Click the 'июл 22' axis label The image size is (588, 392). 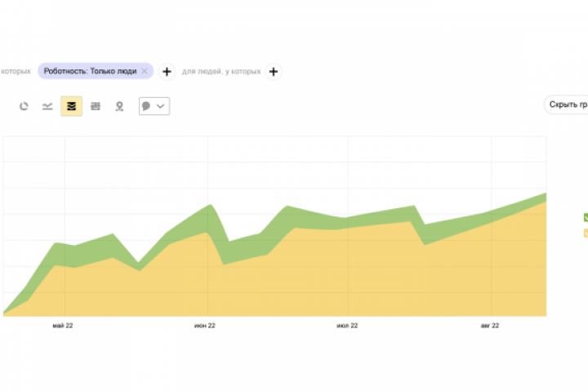tap(347, 326)
